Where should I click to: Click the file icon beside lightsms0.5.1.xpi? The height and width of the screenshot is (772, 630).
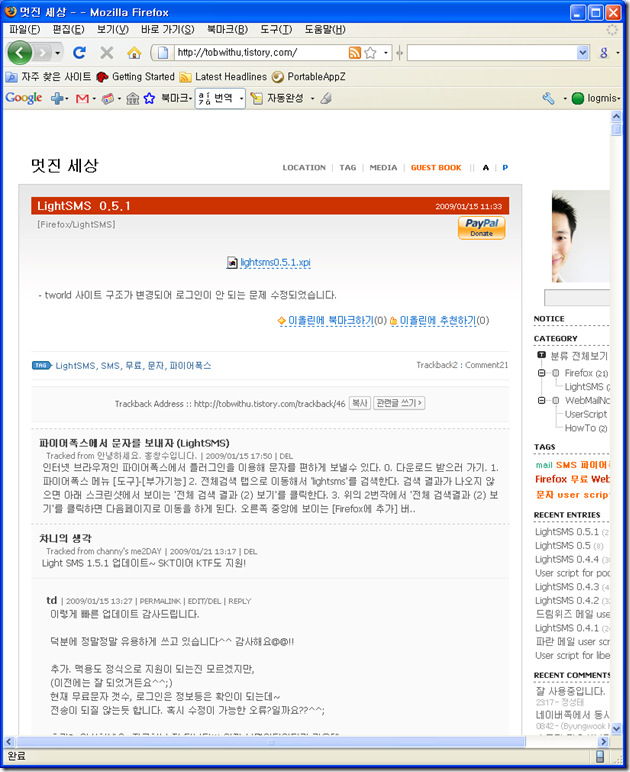(x=232, y=263)
